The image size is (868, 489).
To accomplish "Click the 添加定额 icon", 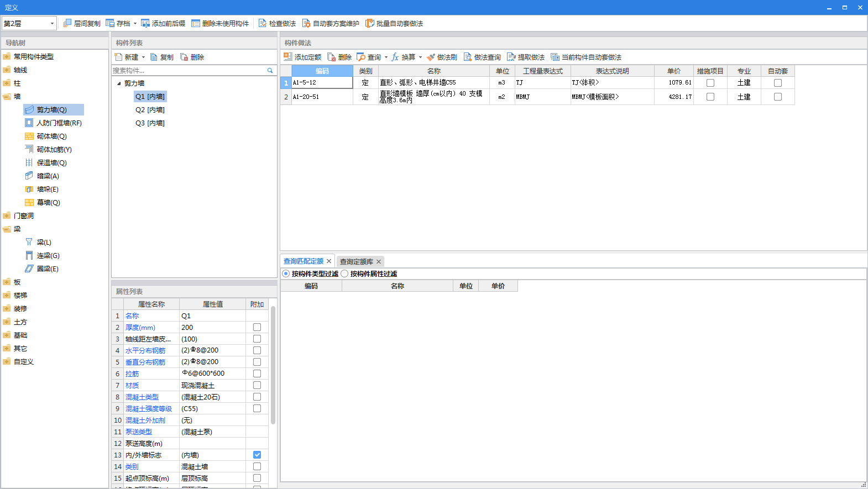I will click(288, 57).
